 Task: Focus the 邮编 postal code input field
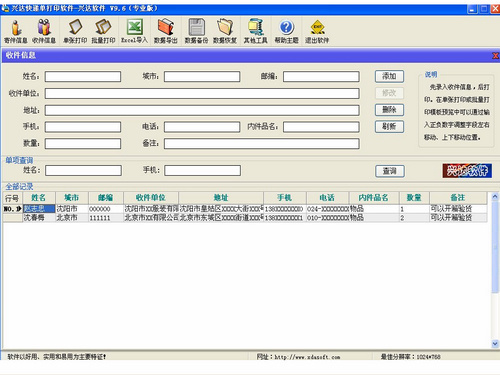321,76
